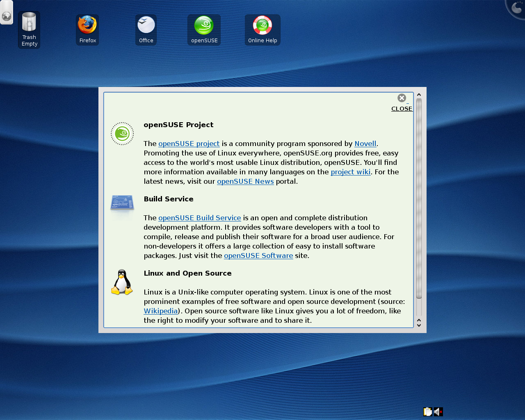The height and width of the screenshot is (420, 525).
Task: Click the gray globe widget beside Trash
Action: coord(7,16)
